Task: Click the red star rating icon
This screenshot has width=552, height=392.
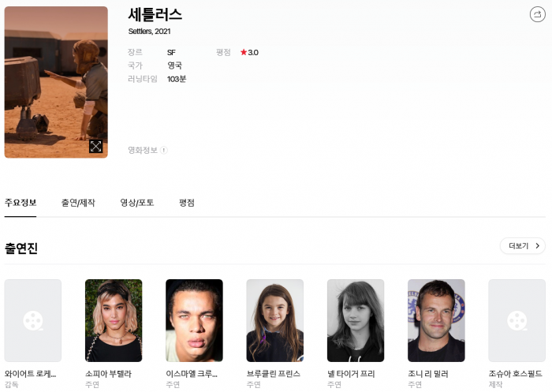Action: [x=243, y=53]
